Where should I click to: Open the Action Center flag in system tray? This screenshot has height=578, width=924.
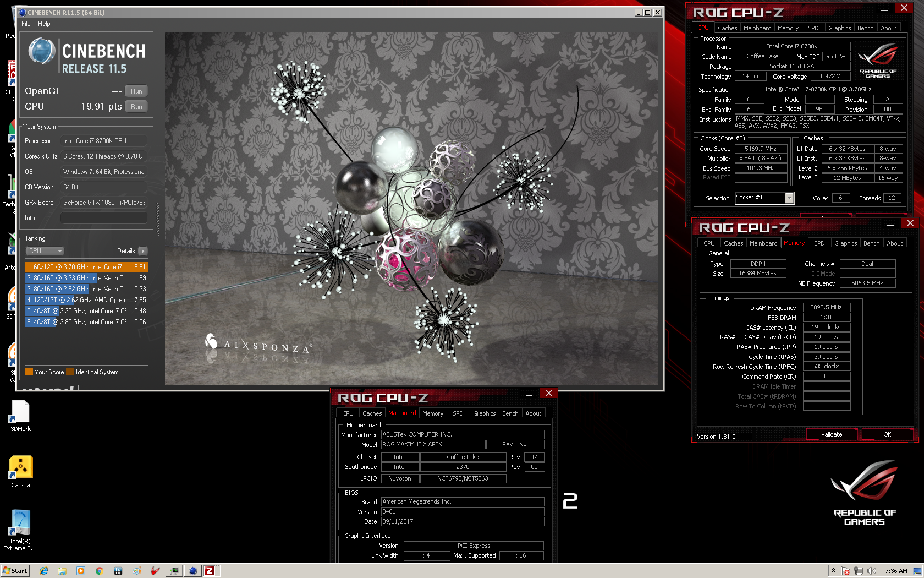click(845, 571)
